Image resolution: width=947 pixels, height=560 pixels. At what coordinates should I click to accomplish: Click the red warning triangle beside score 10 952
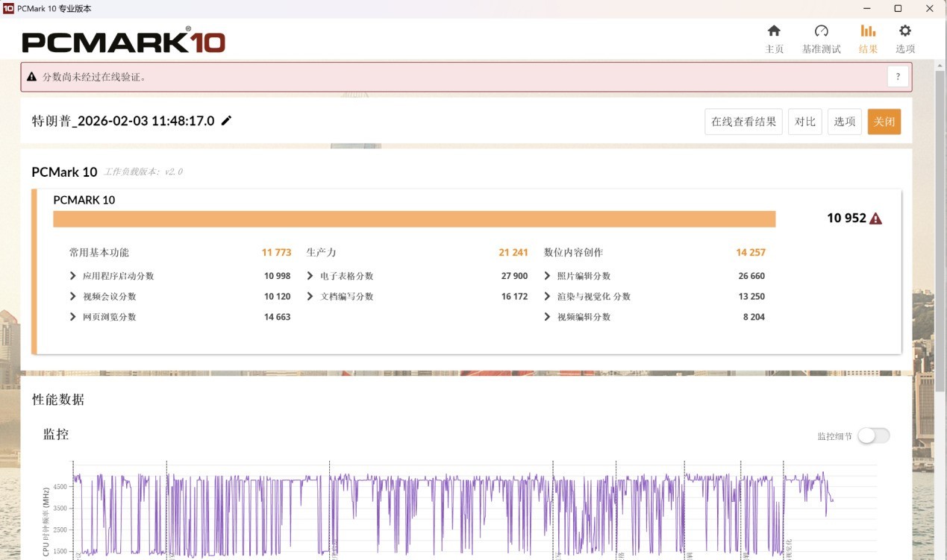coord(875,218)
